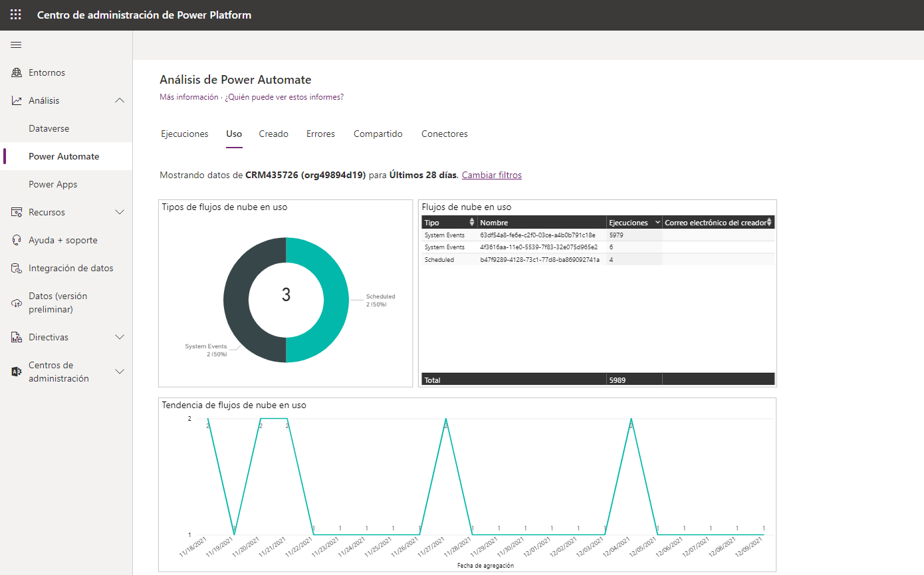
Task: Click the Datos (versión preliminar) cloud icon
Action: click(x=17, y=303)
